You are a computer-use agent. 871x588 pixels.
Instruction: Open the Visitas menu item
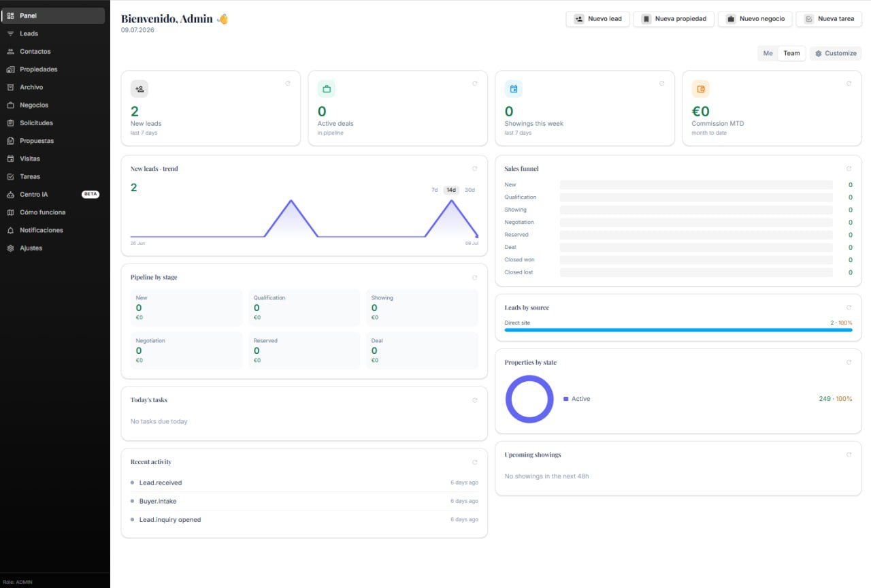tap(53, 159)
